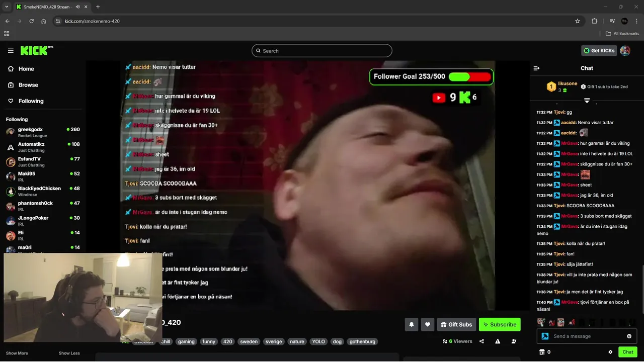
Task: Click the YOLO tag
Action: click(x=318, y=341)
